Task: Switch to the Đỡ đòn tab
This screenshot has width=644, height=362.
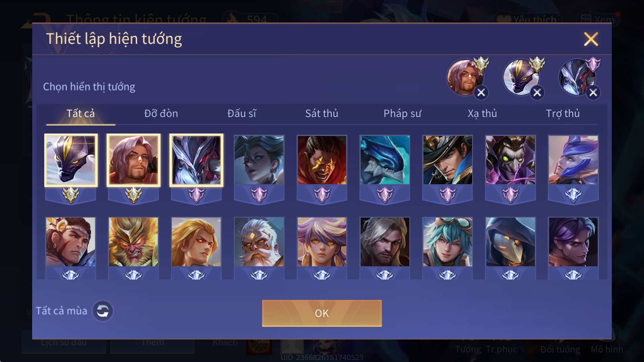Action: point(161,113)
